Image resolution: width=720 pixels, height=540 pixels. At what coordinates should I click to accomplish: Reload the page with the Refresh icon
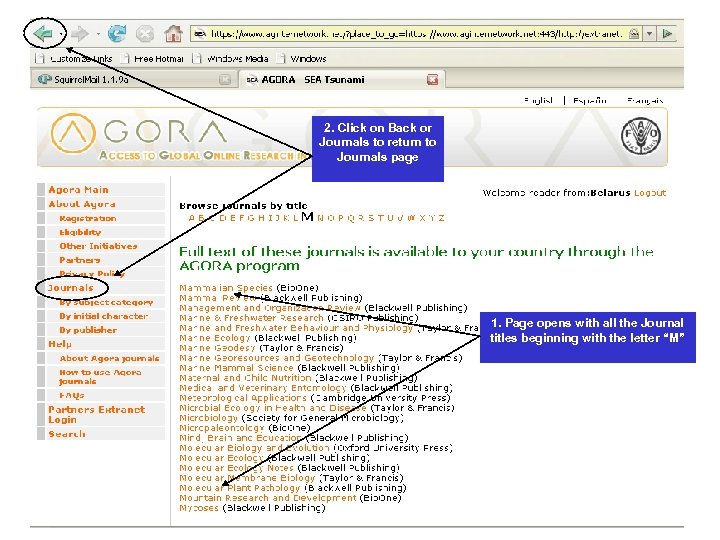117,33
